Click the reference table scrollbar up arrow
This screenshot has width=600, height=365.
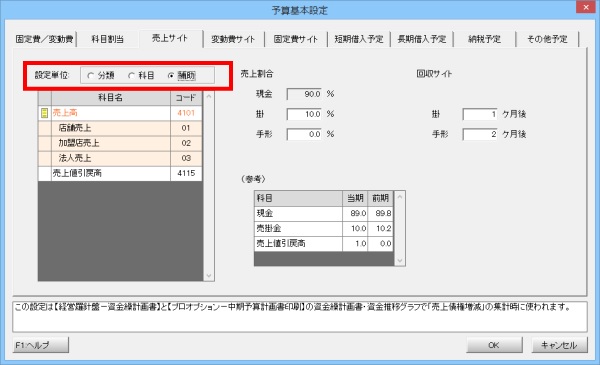(400, 197)
